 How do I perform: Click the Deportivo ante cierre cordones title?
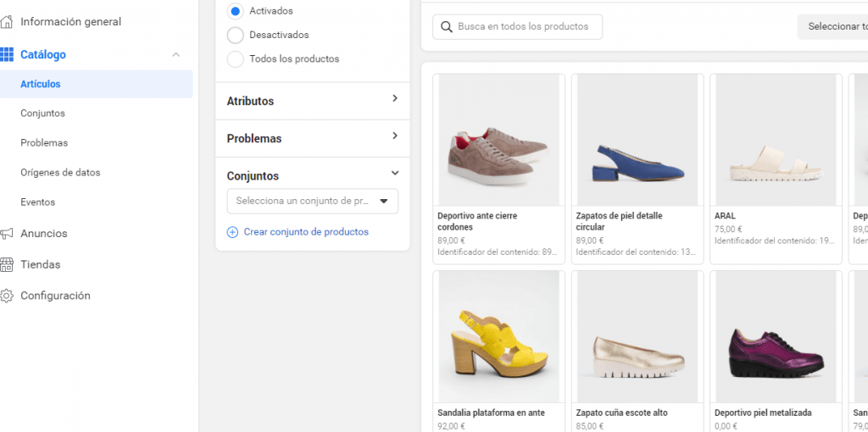point(477,221)
